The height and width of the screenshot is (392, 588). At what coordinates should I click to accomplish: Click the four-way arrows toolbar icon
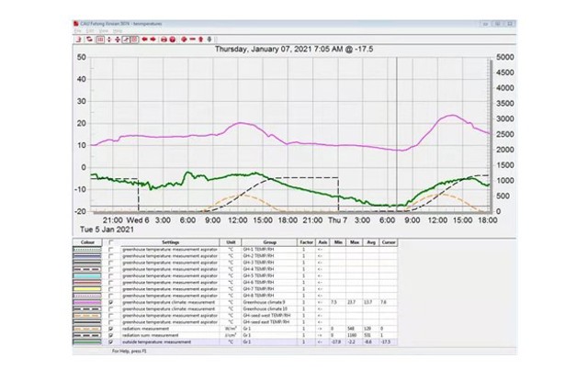[118, 39]
